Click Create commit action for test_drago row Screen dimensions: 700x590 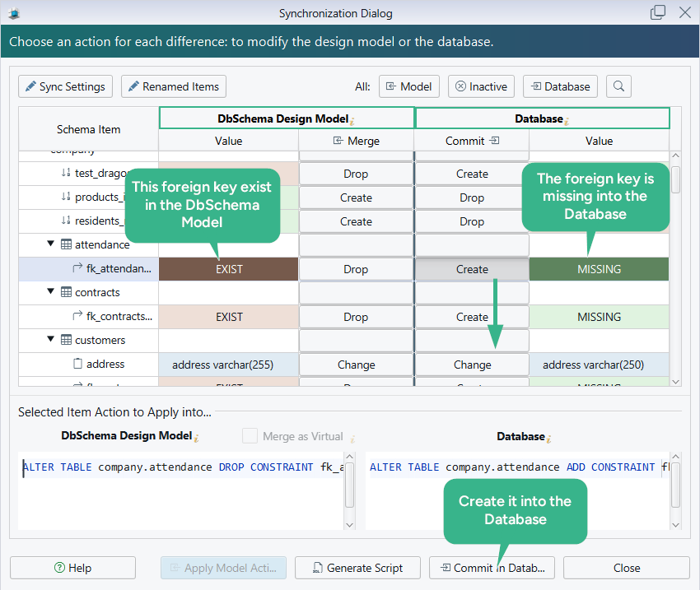[472, 174]
